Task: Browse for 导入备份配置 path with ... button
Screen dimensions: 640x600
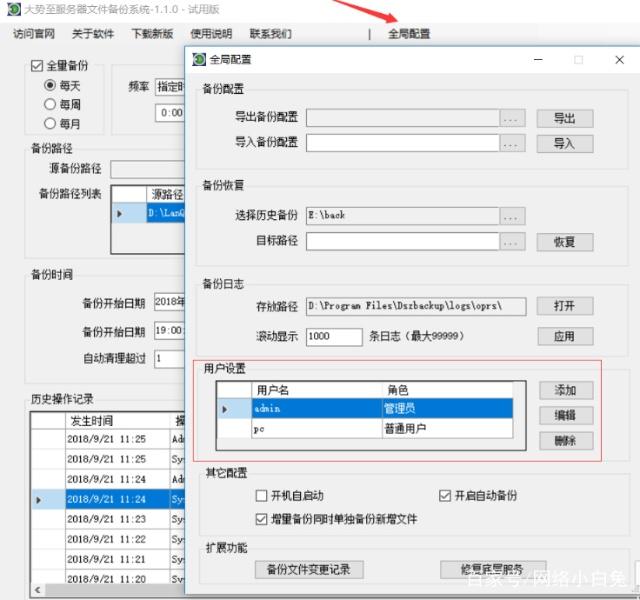Action: click(512, 143)
